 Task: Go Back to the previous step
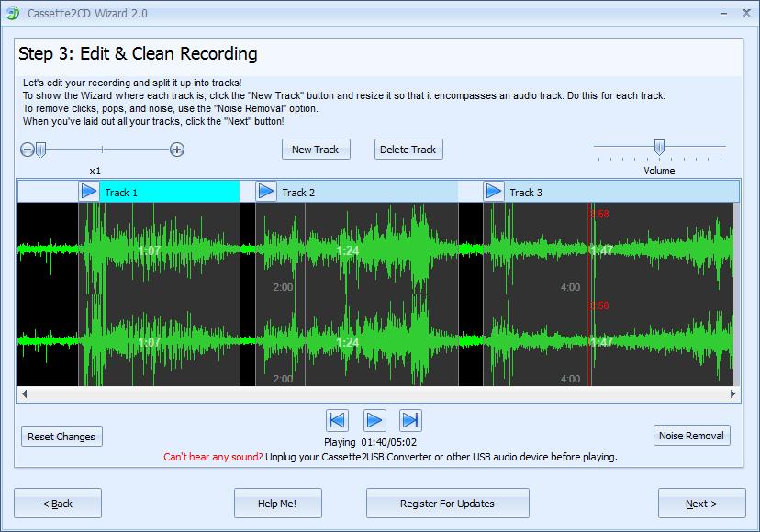click(58, 503)
